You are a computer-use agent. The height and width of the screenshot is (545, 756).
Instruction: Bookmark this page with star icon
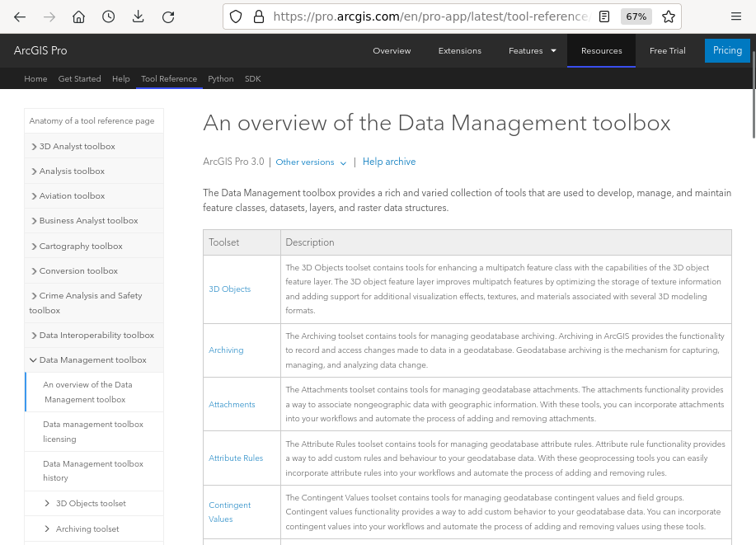669,16
